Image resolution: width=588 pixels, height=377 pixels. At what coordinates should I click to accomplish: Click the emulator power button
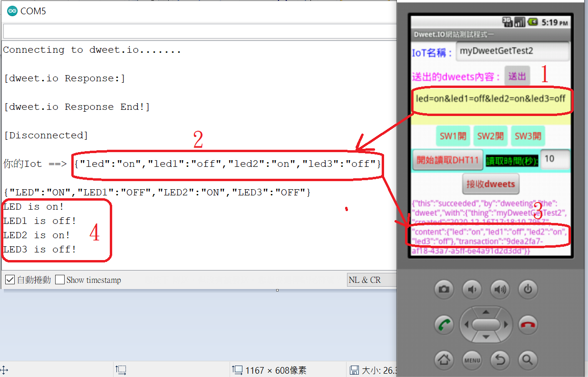coord(528,289)
